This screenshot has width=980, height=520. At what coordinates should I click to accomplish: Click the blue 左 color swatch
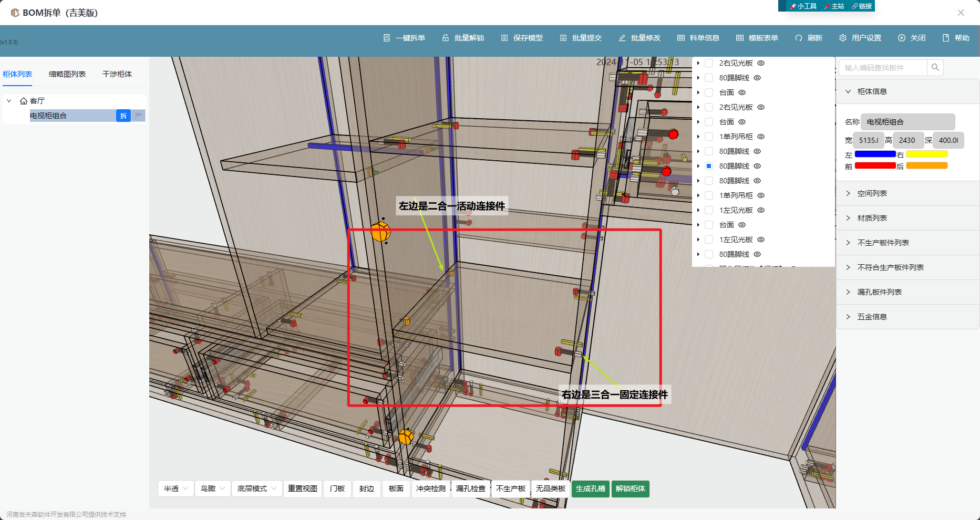click(875, 154)
